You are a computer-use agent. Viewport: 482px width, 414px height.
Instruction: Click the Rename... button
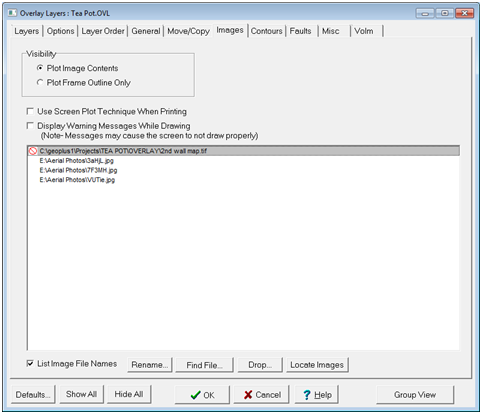click(150, 365)
